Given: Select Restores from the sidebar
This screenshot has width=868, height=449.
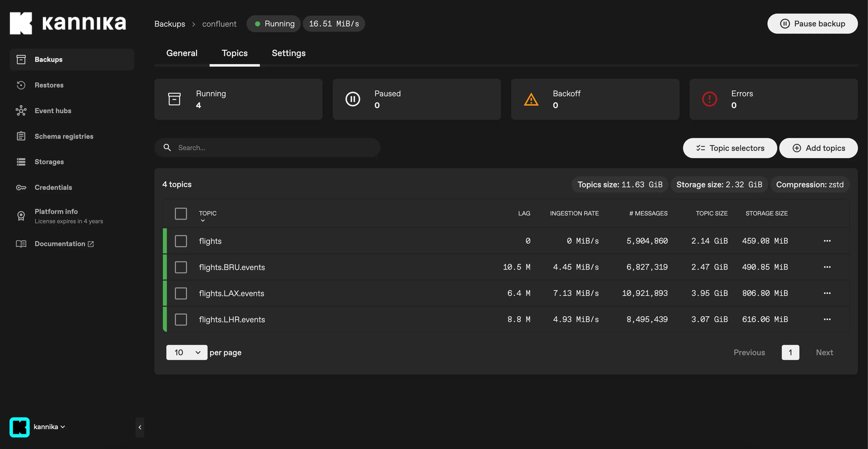Looking at the screenshot, I should [49, 85].
